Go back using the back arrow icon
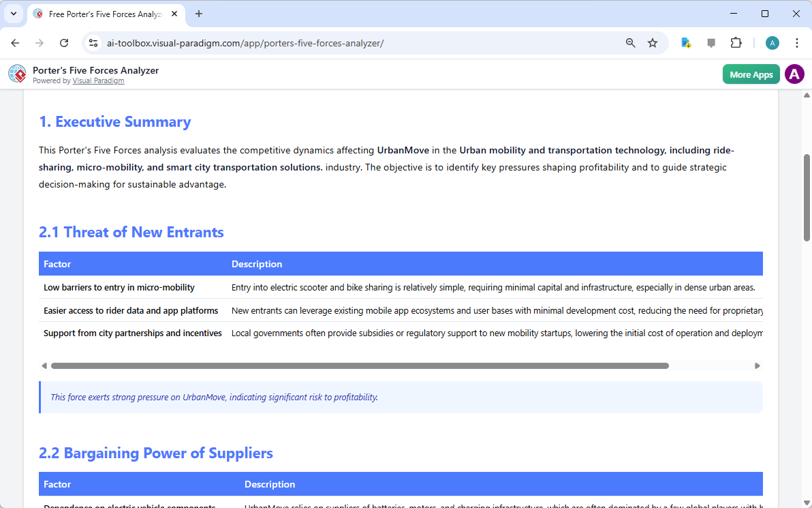The width and height of the screenshot is (812, 508). pos(15,42)
